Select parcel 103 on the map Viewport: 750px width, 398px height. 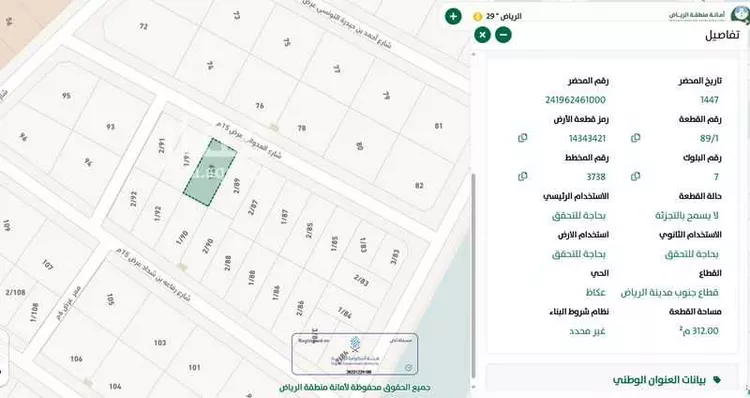point(160,343)
